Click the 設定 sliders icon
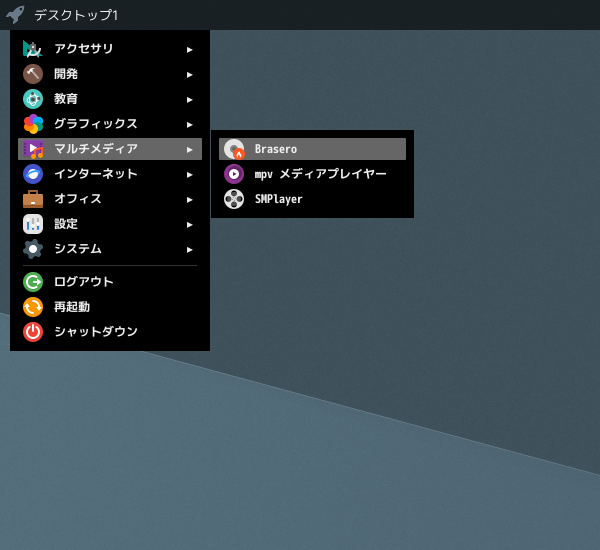 point(33,224)
